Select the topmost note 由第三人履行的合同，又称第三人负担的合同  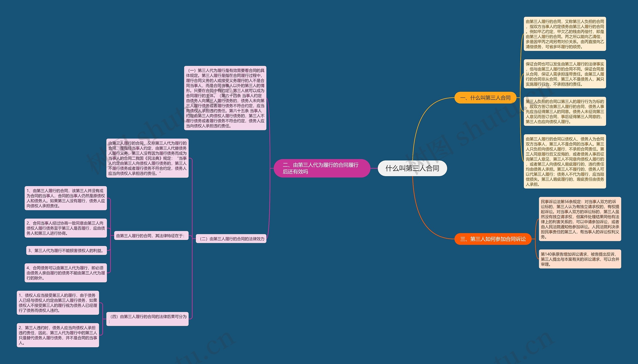[x=564, y=34]
